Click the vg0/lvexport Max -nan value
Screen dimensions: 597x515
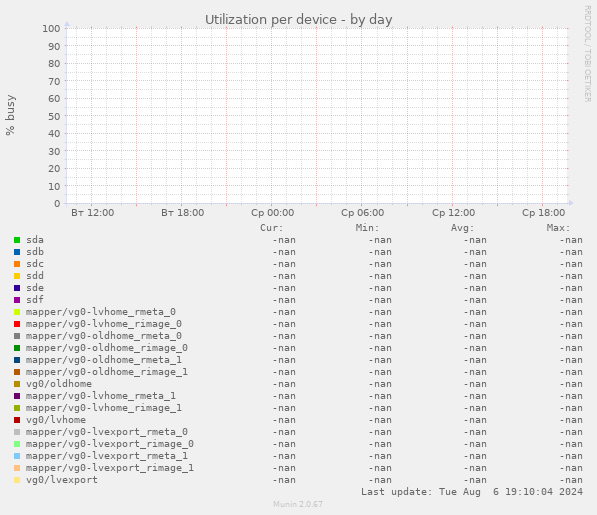571,480
